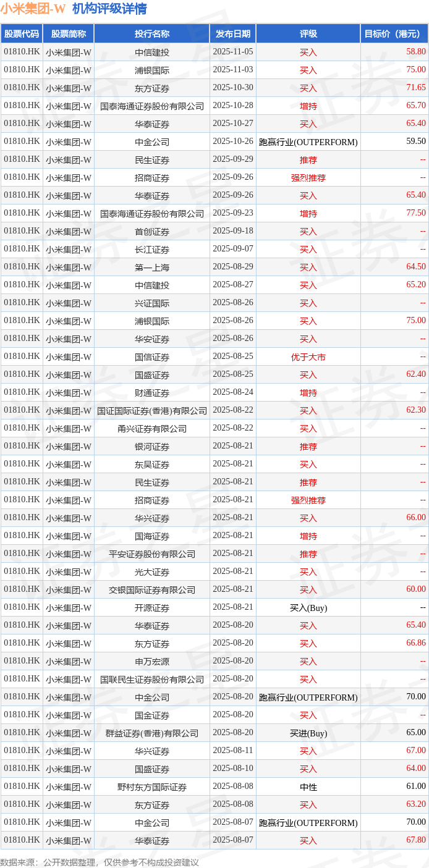The image size is (429, 868).
Task: Click the 买入(Buy) rating from 开源证券
Action: 308,608
